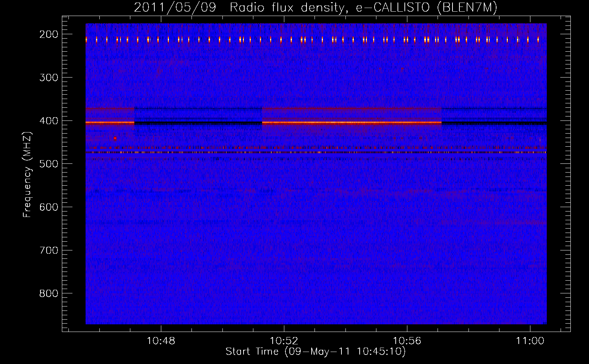Click the 700 frequency tick label
The height and width of the screenshot is (364, 589).
click(x=48, y=250)
